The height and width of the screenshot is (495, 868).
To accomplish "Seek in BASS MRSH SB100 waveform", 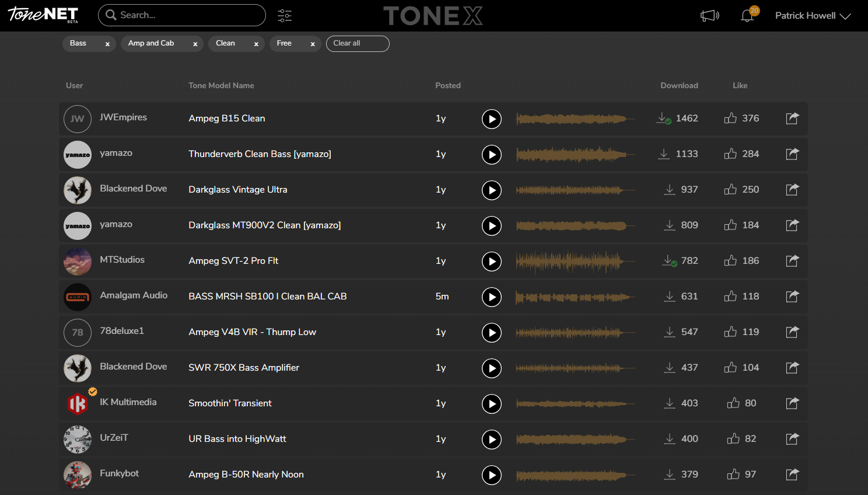I will tap(575, 297).
